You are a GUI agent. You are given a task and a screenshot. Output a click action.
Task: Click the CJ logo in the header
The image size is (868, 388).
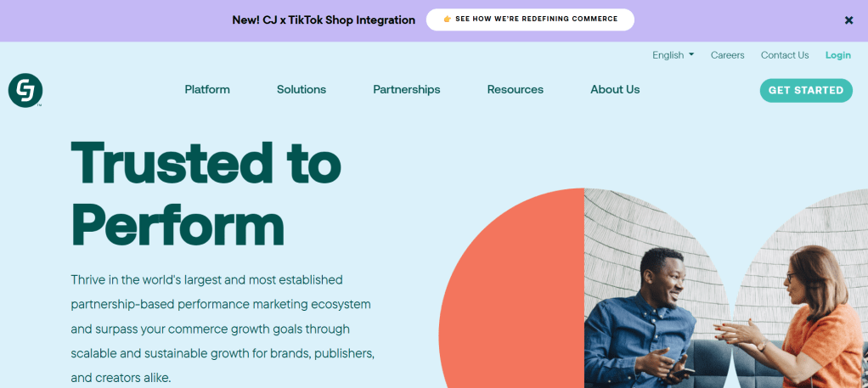point(25,90)
